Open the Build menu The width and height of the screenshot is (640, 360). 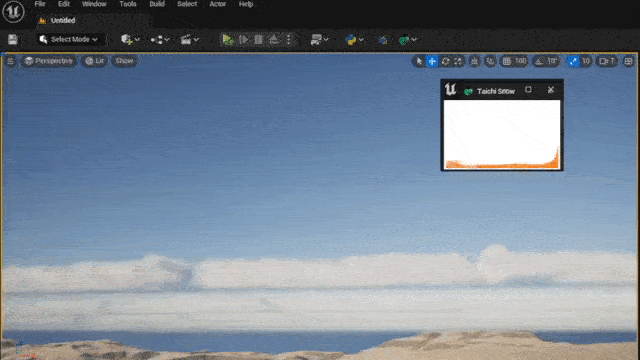pos(157,4)
